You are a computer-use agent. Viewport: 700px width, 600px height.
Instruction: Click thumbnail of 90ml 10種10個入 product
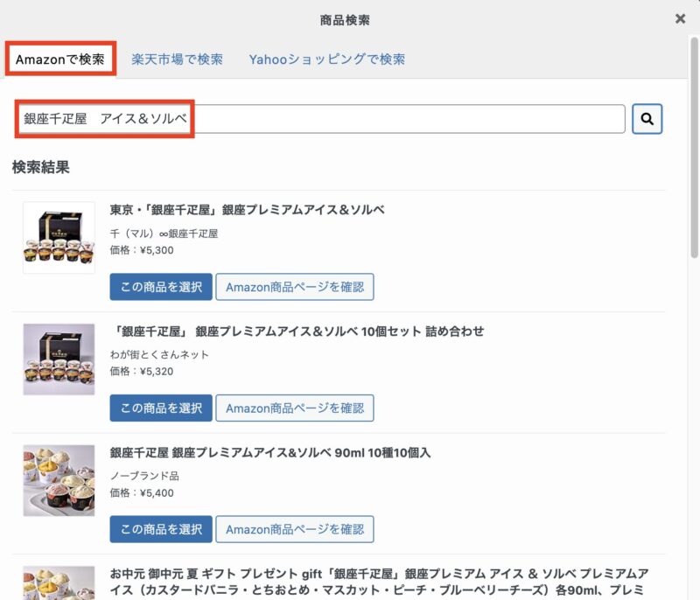click(x=59, y=480)
